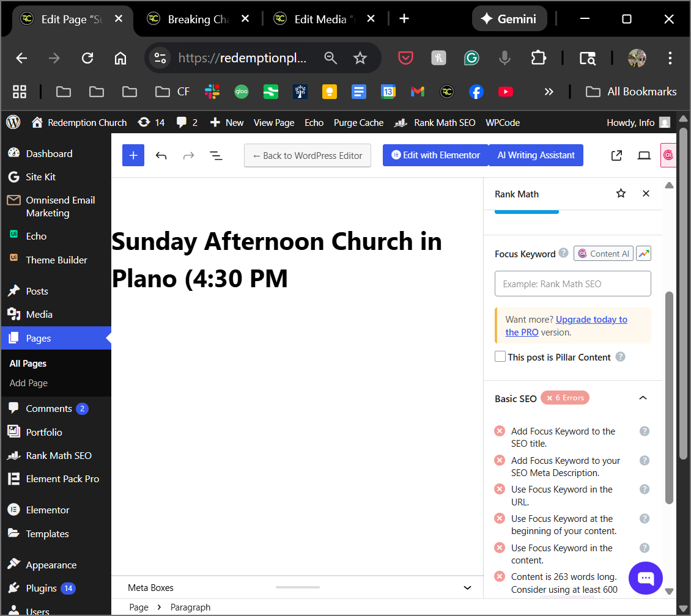The width and height of the screenshot is (691, 616).
Task: Open the New menu in admin bar
Action: pyautogui.click(x=227, y=122)
